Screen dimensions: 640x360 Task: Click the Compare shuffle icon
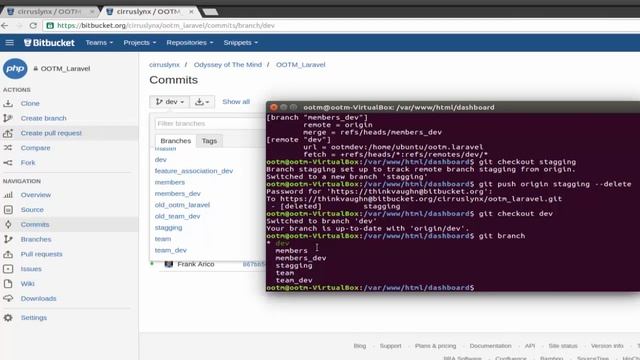[8, 148]
